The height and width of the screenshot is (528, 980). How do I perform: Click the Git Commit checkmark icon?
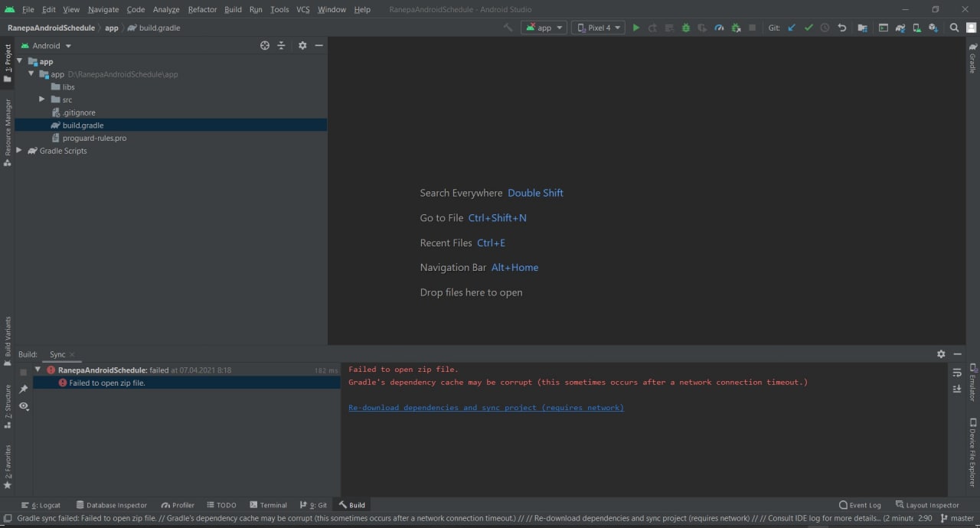pyautogui.click(x=808, y=28)
